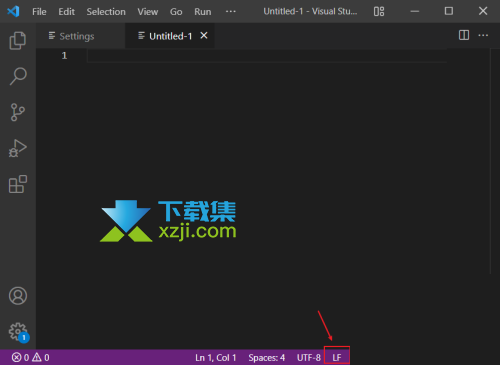Viewport: 500px width, 365px height.
Task: Open editor More Actions ellipsis
Action: coord(483,35)
